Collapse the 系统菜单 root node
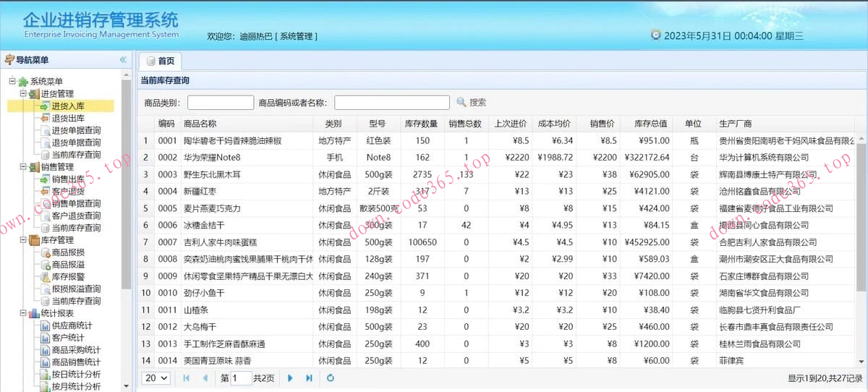This screenshot has height=392, width=868. 12,81
